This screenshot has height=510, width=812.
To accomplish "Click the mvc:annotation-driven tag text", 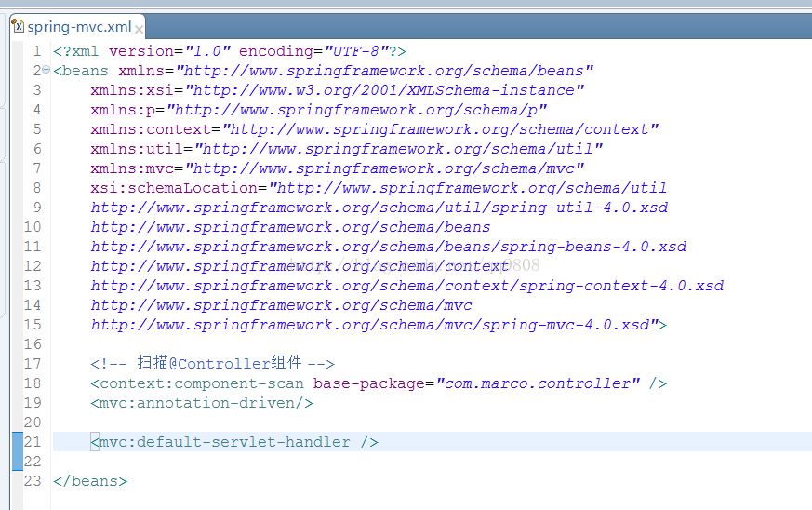I will [202, 403].
